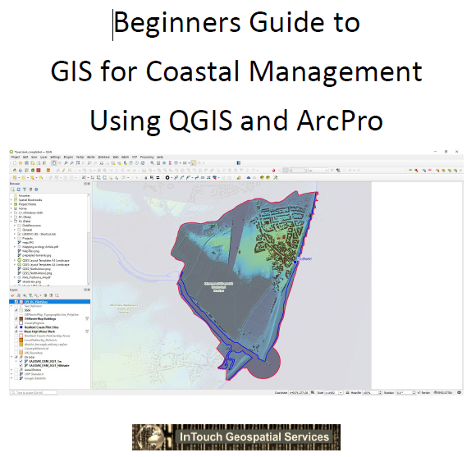Viewport: 476px width, 457px height.
Task: Click the EPSG CRS button in status bar
Action: (443, 392)
